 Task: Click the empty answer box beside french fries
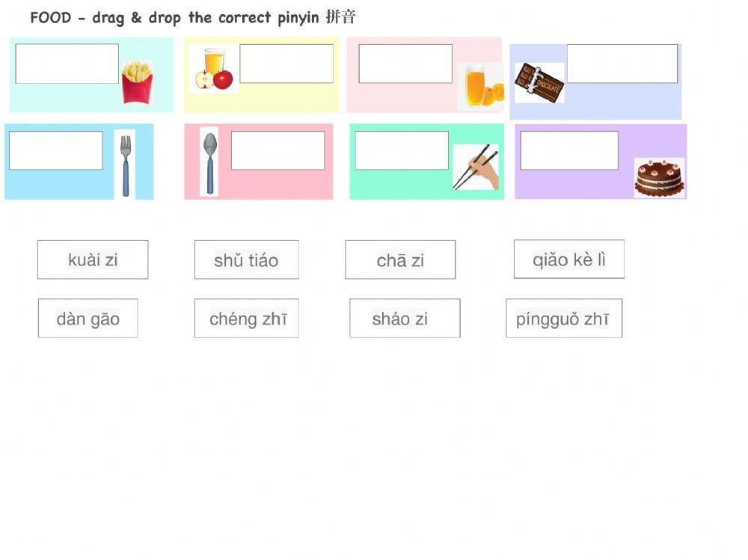67,64
